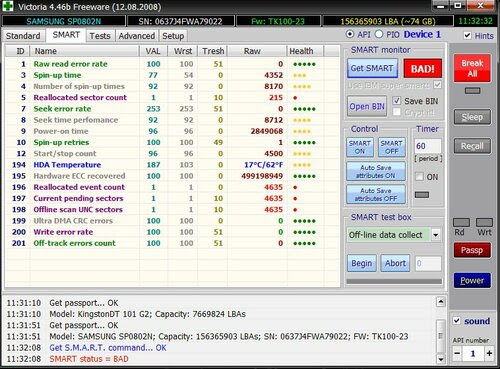This screenshot has height=369, width=500.
Task: Click Auto Save attributes OFF button
Action: pyautogui.click(x=376, y=194)
